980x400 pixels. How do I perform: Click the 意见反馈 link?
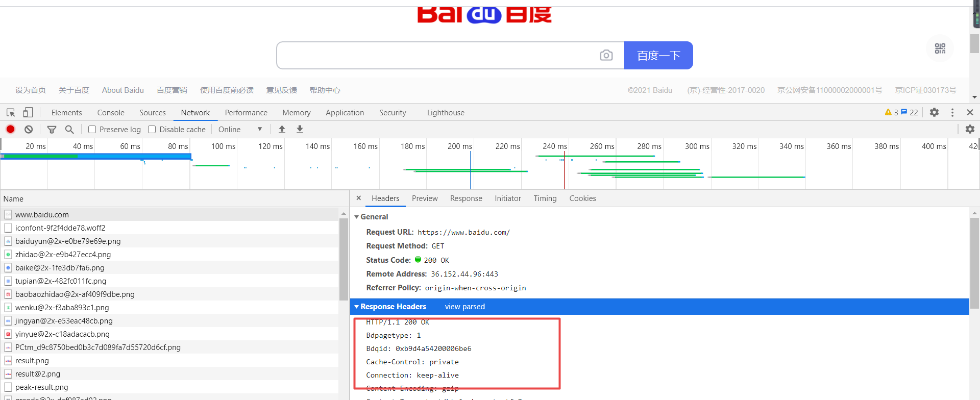[x=282, y=90]
